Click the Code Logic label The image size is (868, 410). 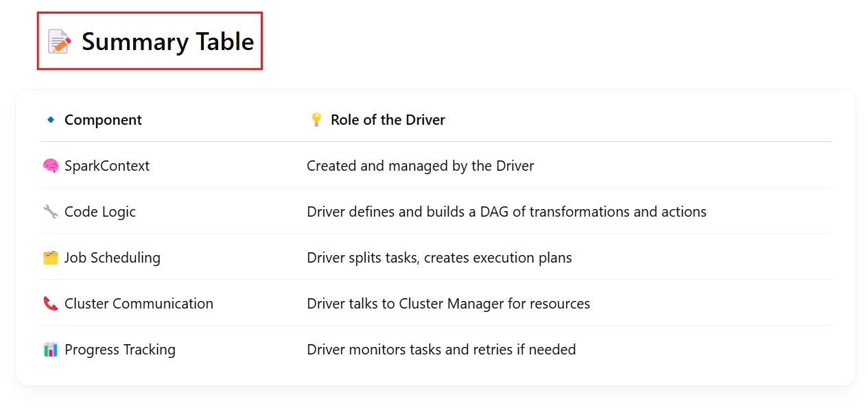[x=100, y=212]
